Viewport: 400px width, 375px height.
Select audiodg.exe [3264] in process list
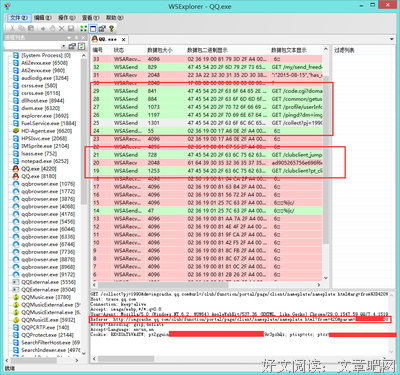pyautogui.click(x=45, y=78)
